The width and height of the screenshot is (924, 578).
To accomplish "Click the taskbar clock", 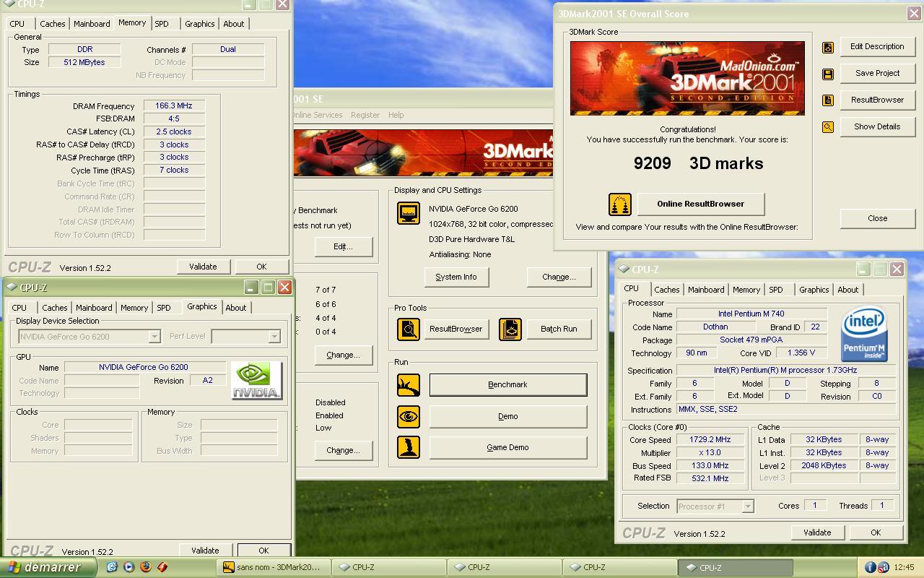I will [904, 568].
